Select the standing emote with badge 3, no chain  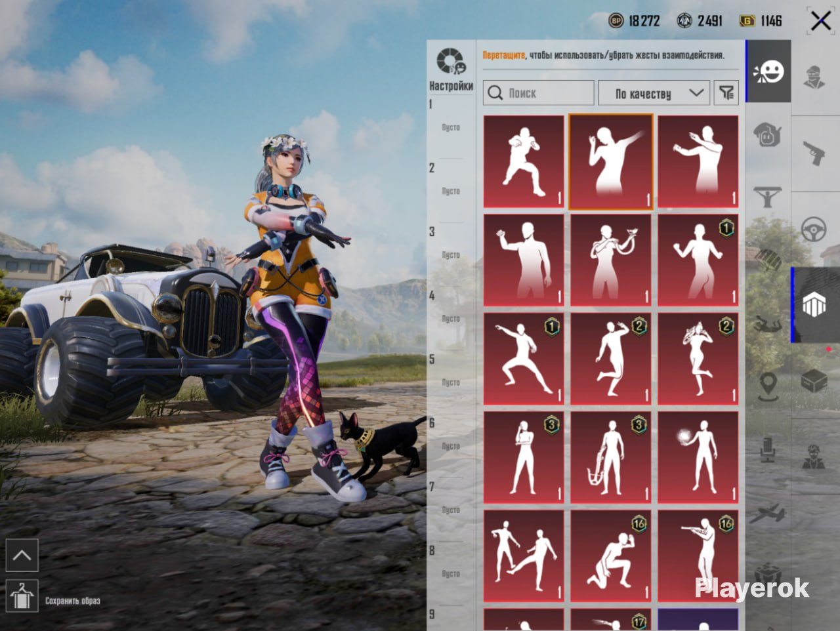pos(524,457)
